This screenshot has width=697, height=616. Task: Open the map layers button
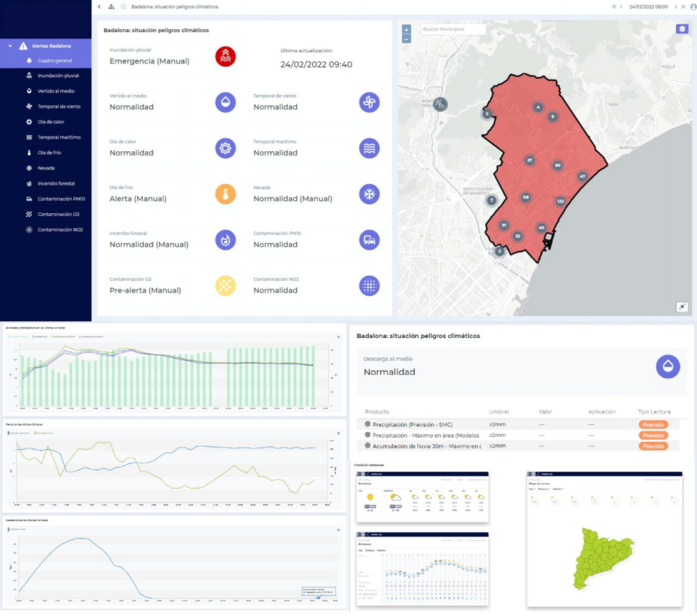[x=682, y=29]
